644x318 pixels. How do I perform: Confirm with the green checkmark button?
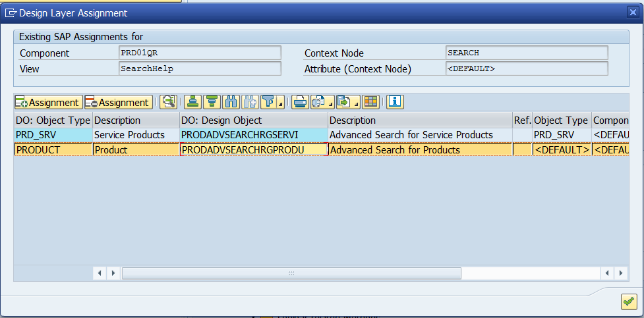click(629, 302)
